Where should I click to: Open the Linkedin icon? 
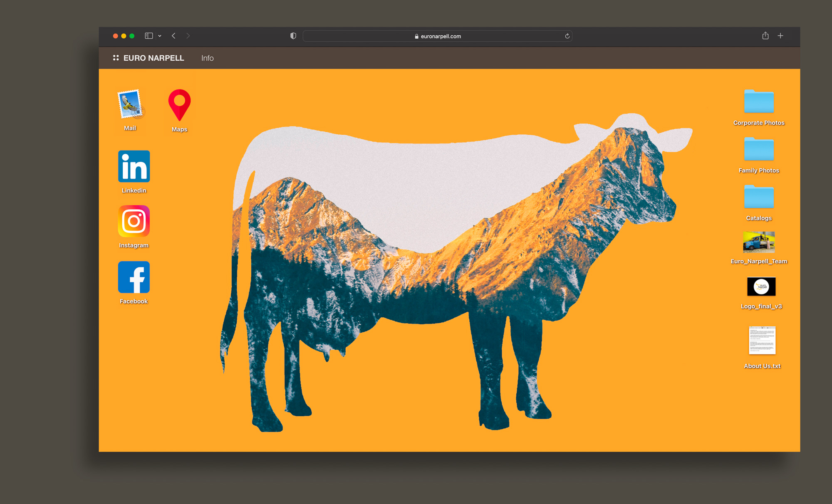click(x=134, y=166)
